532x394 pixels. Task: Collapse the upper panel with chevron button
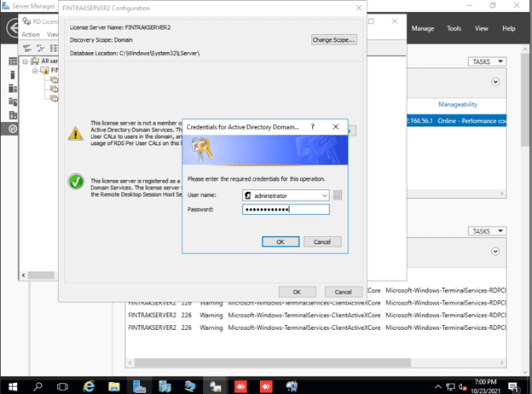pos(495,82)
